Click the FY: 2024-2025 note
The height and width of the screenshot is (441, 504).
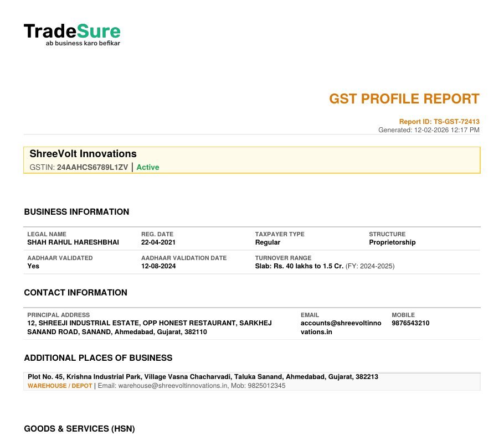click(x=370, y=266)
